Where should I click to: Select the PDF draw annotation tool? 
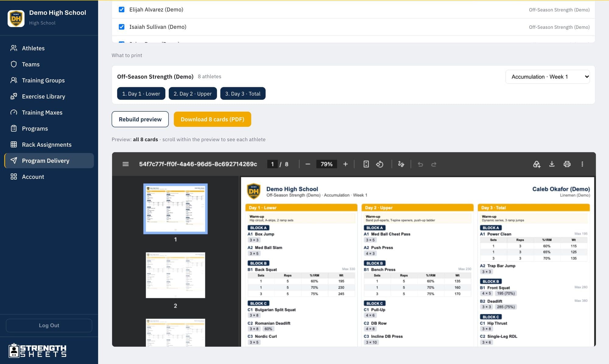tap(401, 164)
